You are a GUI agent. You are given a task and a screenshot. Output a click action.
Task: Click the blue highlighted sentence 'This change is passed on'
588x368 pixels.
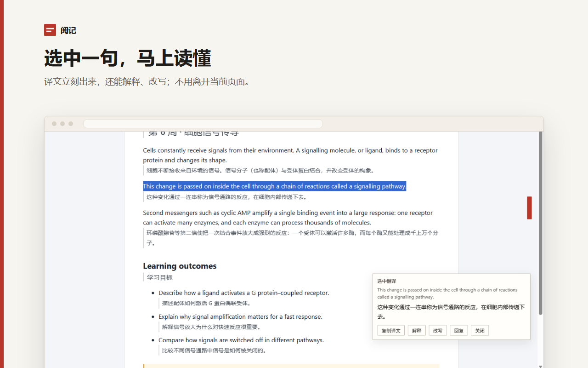coord(275,186)
